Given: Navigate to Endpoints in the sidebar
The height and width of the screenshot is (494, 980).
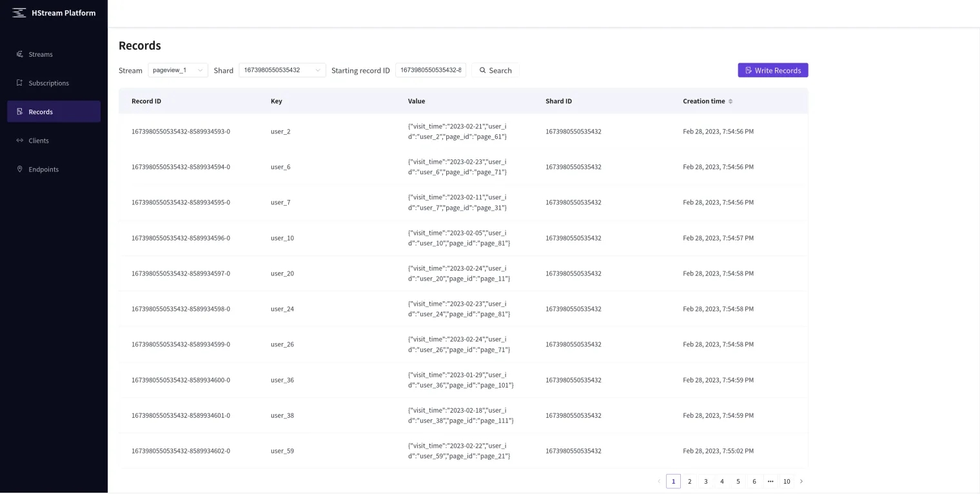Looking at the screenshot, I should pyautogui.click(x=43, y=169).
